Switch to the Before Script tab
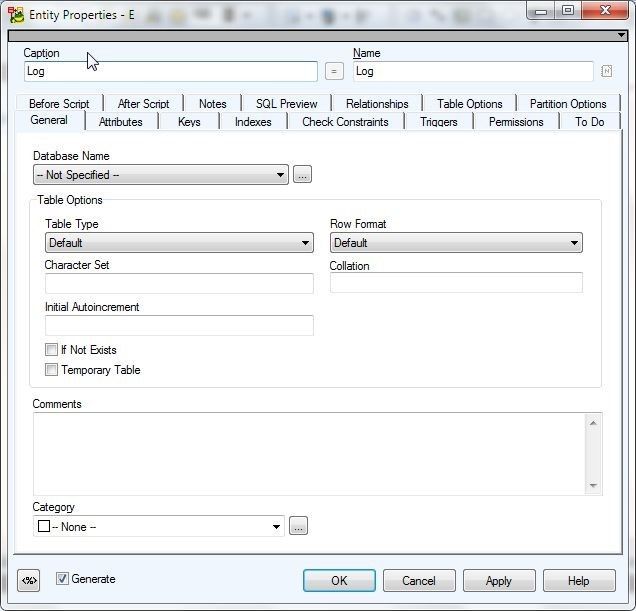 coord(59,103)
